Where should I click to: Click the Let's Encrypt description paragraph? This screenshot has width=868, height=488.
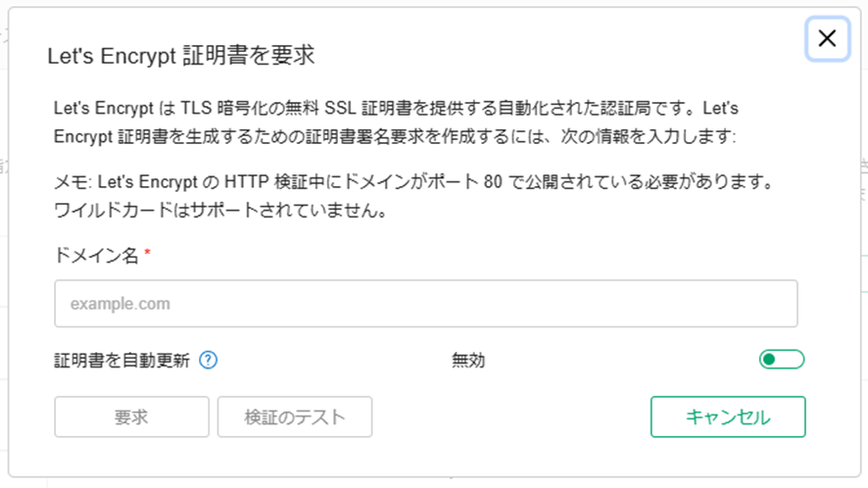396,122
